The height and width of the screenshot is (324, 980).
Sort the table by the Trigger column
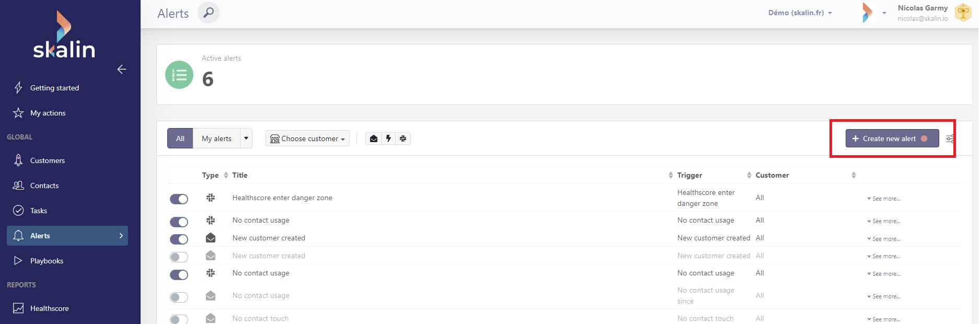pos(689,175)
